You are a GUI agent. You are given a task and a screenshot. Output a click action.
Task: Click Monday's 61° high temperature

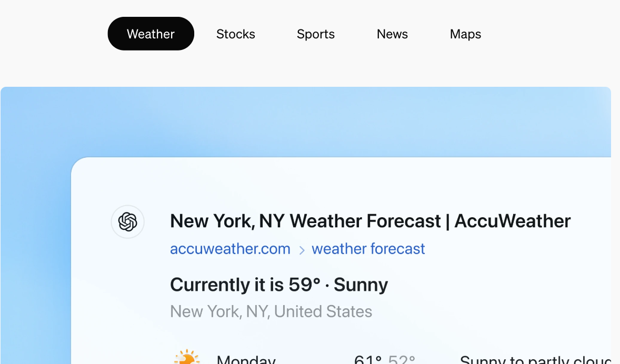tap(368, 360)
